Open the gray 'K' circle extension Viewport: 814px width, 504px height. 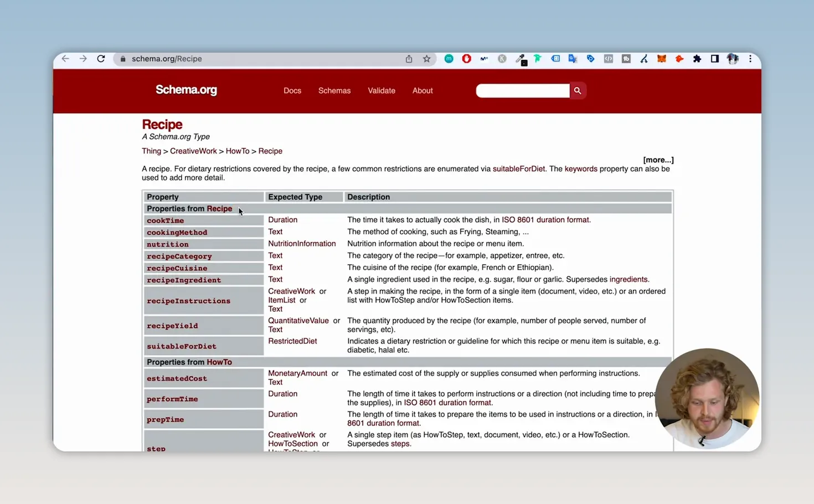click(502, 59)
